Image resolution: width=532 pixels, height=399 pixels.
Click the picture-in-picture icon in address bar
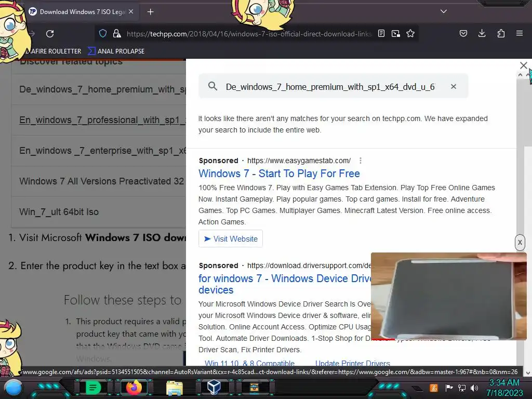tap(395, 33)
